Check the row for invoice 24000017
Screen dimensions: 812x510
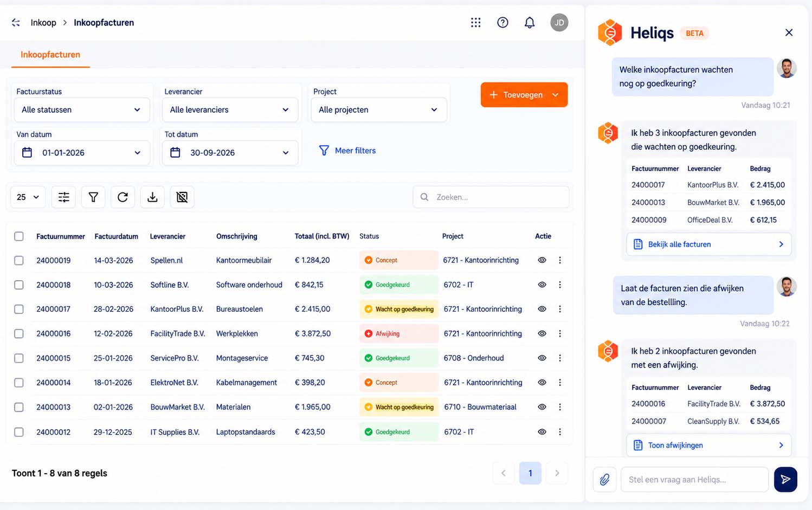(19, 309)
